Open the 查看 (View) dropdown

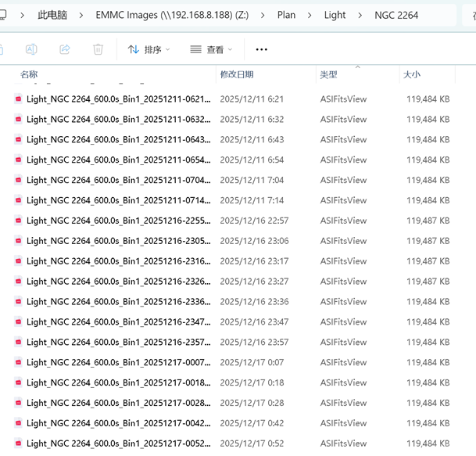tap(211, 49)
